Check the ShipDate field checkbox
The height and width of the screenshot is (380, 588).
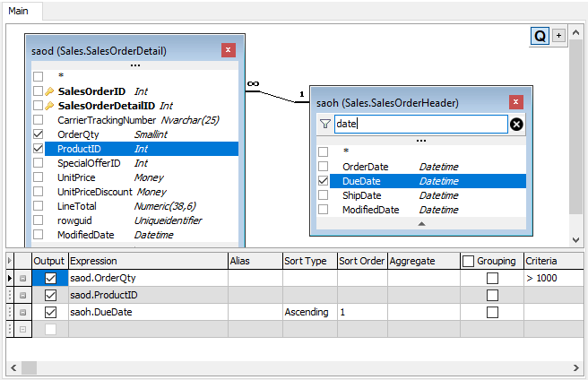point(323,195)
